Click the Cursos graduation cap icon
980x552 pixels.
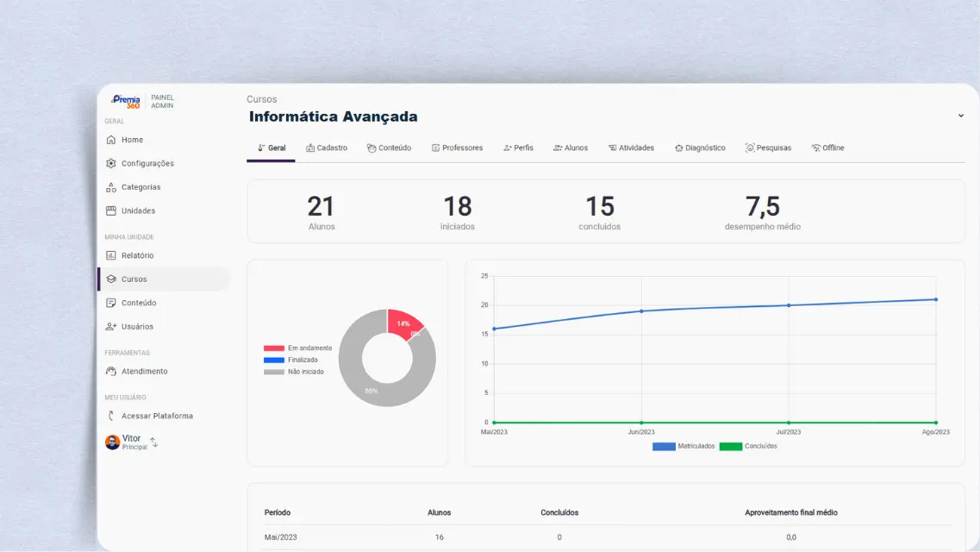[x=111, y=279]
